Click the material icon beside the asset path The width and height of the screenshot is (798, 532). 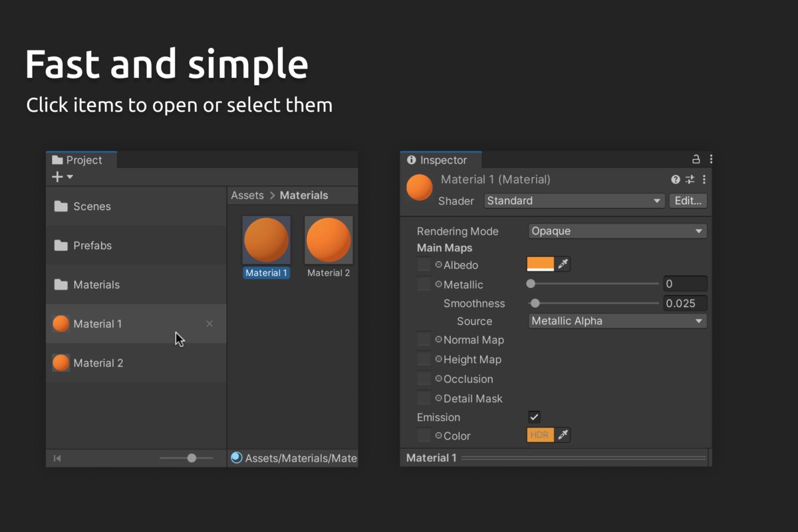[237, 458]
